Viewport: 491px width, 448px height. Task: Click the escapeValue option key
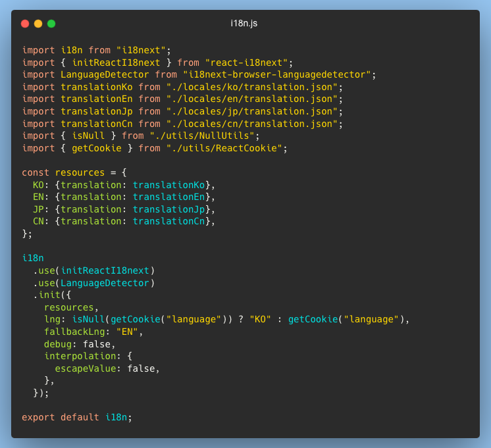pyautogui.click(x=86, y=369)
